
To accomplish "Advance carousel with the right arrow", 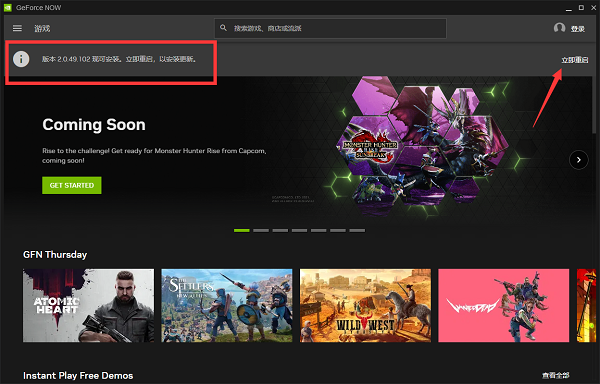I will coord(579,159).
